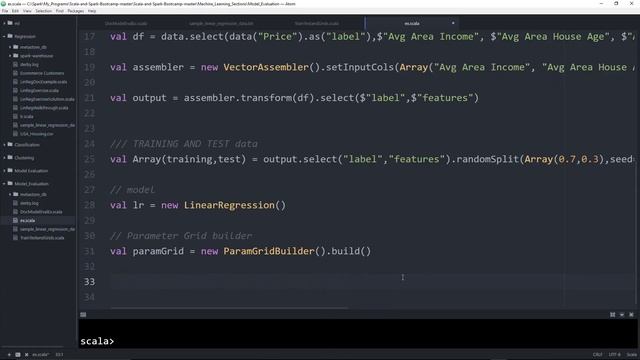Open the View menu
Screen dimensions: 640x360
click(27, 11)
